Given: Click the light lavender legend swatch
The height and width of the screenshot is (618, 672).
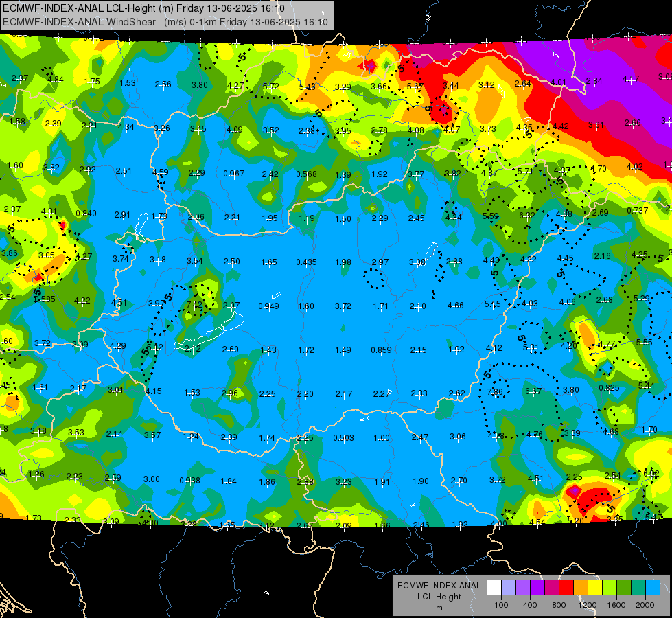Looking at the screenshot, I should [x=509, y=588].
